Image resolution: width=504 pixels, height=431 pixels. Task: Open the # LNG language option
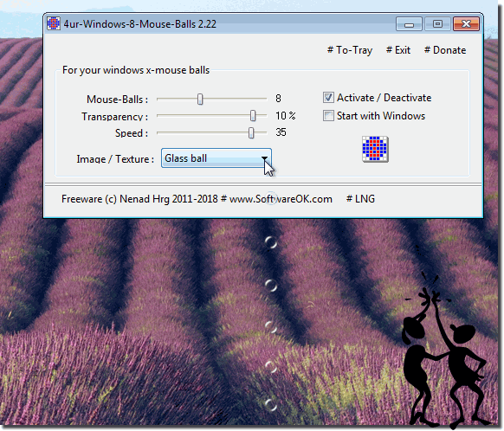pos(360,199)
